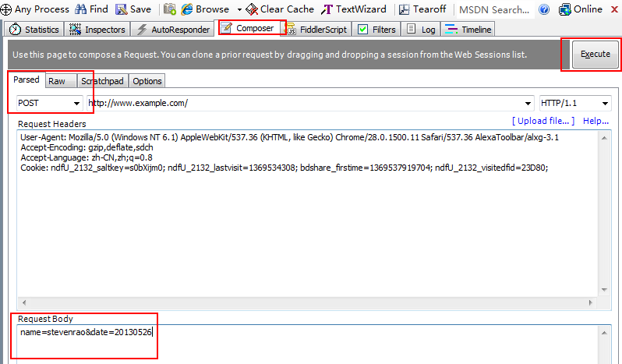Screen dimensions: 622x364
Task: Click the Accept-Encoding header line
Action: tap(87, 147)
